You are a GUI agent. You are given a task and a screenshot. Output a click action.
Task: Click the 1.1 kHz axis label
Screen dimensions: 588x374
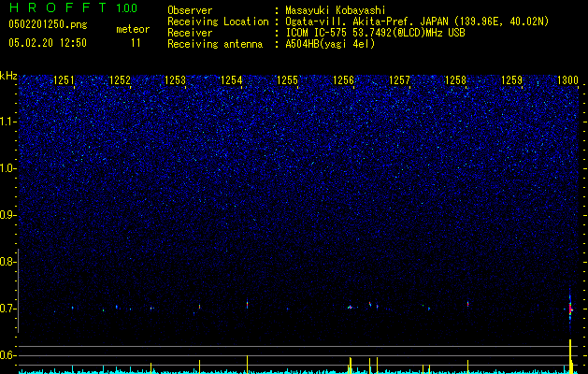pos(7,122)
